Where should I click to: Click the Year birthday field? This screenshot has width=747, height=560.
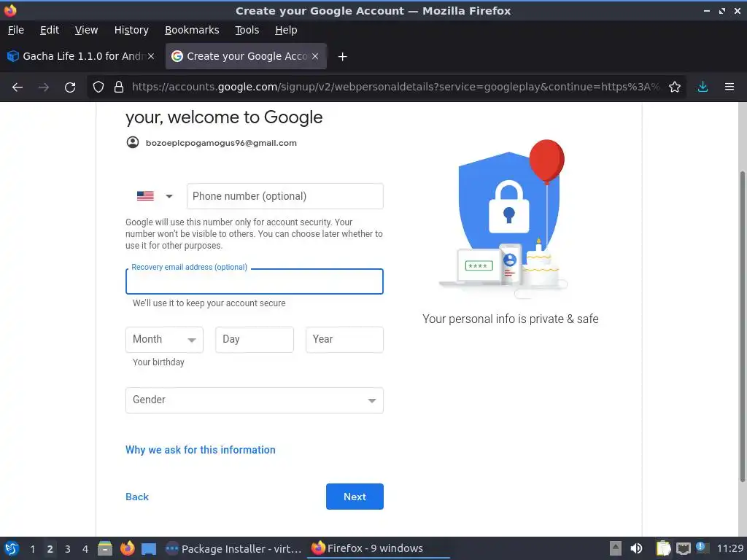(344, 340)
